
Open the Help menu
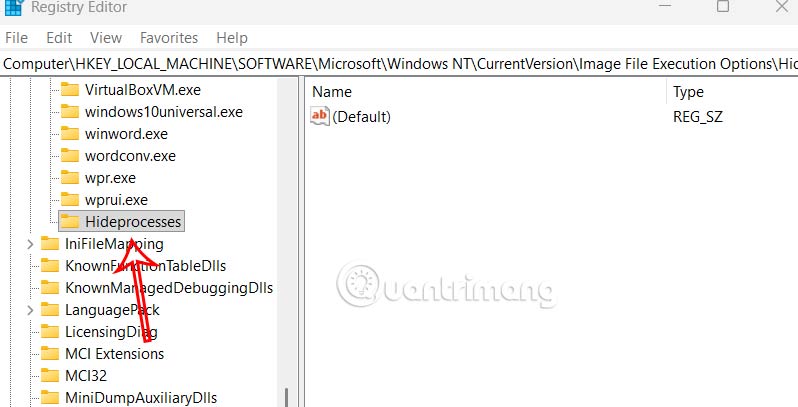pyautogui.click(x=232, y=38)
